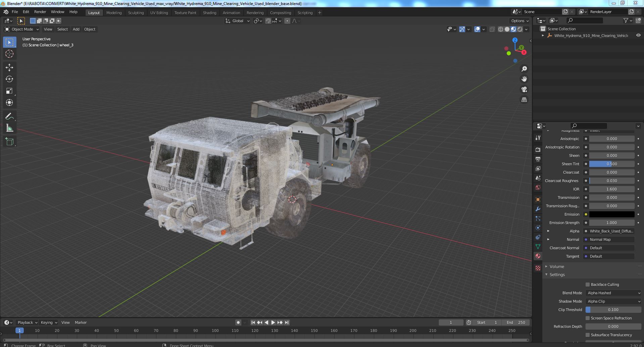Switch to the Shading workspace tab

click(209, 13)
